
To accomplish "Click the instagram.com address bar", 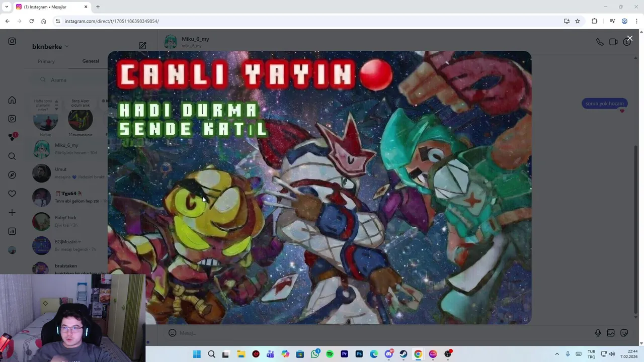I will click(307, 21).
